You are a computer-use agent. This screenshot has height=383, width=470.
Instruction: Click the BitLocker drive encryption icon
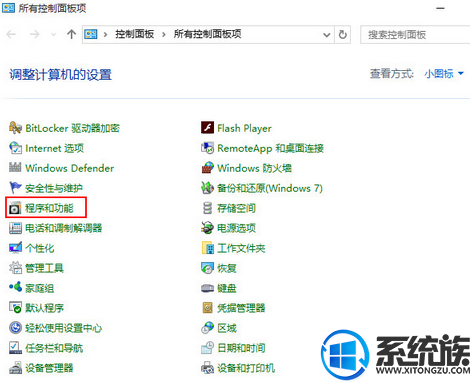(x=15, y=128)
